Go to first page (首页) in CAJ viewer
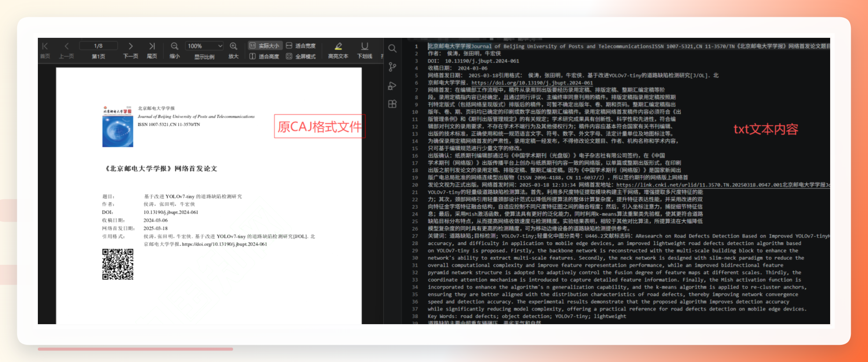868x362 pixels. point(45,50)
